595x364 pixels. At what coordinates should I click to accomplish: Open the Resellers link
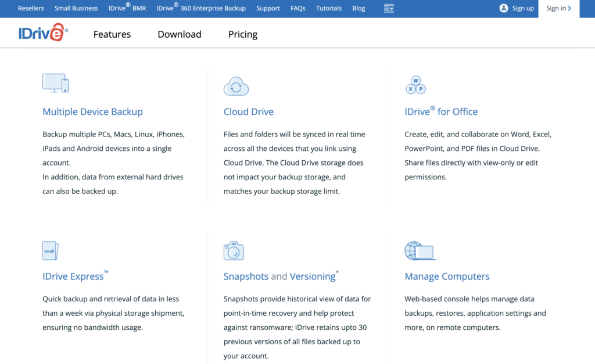(x=31, y=8)
